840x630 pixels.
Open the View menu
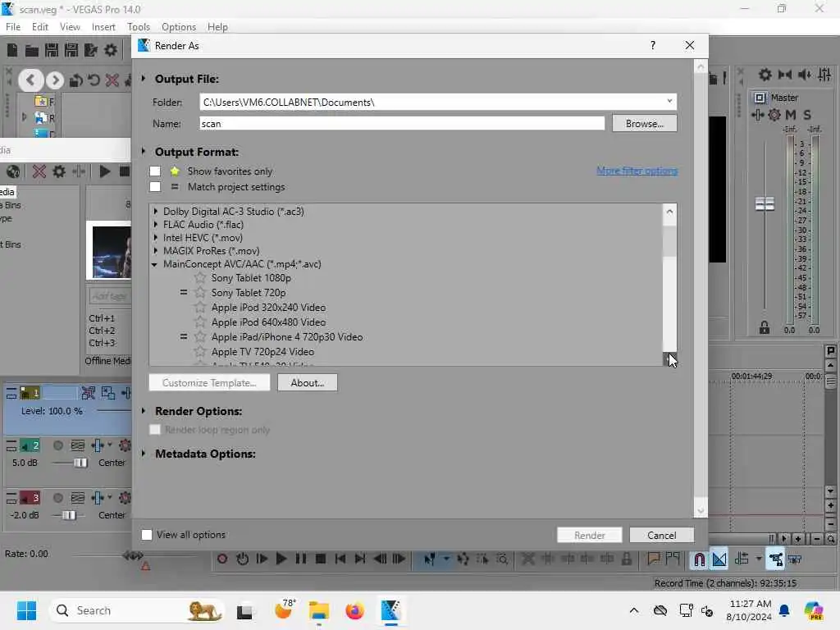tap(70, 27)
